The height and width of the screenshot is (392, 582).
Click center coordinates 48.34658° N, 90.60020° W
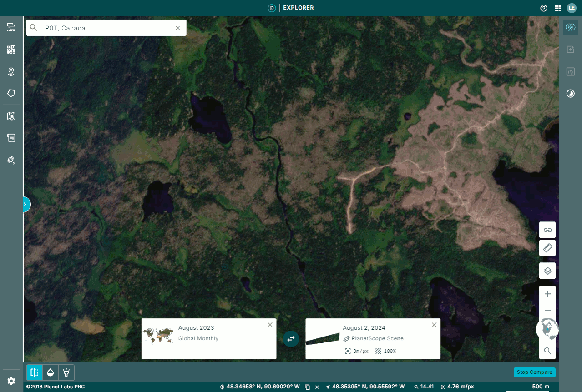tap(263, 387)
